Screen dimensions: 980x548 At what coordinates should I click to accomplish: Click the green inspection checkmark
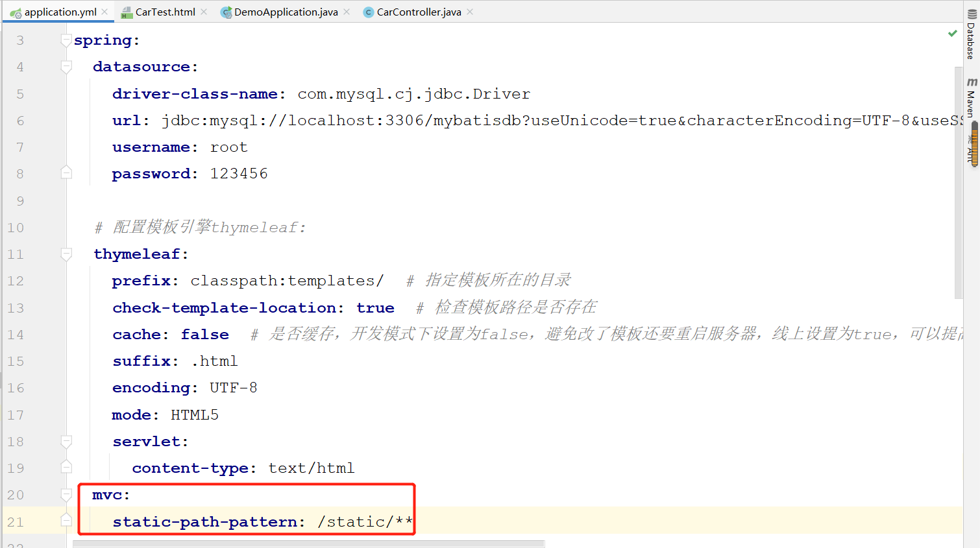pos(952,33)
